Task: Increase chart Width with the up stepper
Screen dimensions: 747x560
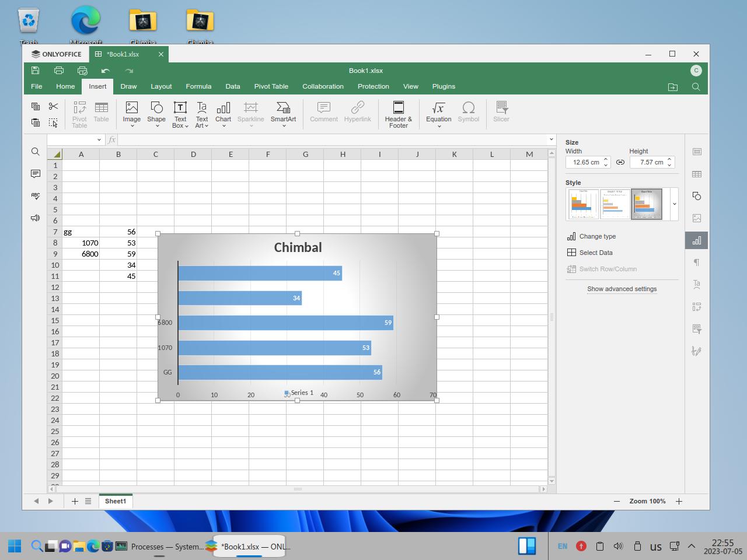Action: coord(606,159)
